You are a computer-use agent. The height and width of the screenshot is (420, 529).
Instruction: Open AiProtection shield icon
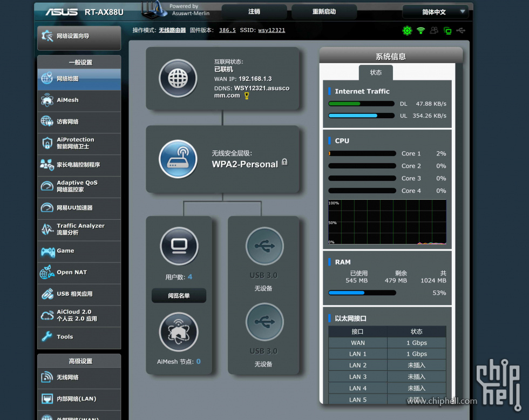point(47,143)
